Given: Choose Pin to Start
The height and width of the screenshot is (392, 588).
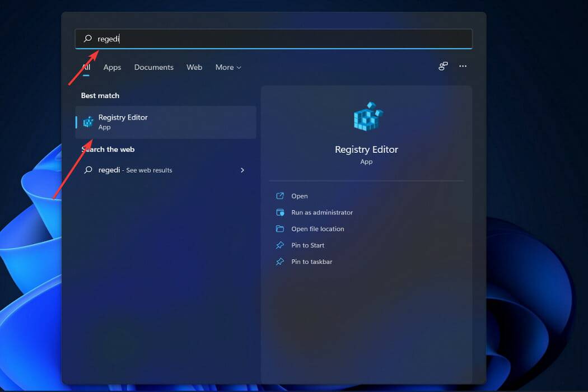Looking at the screenshot, I should tap(307, 245).
